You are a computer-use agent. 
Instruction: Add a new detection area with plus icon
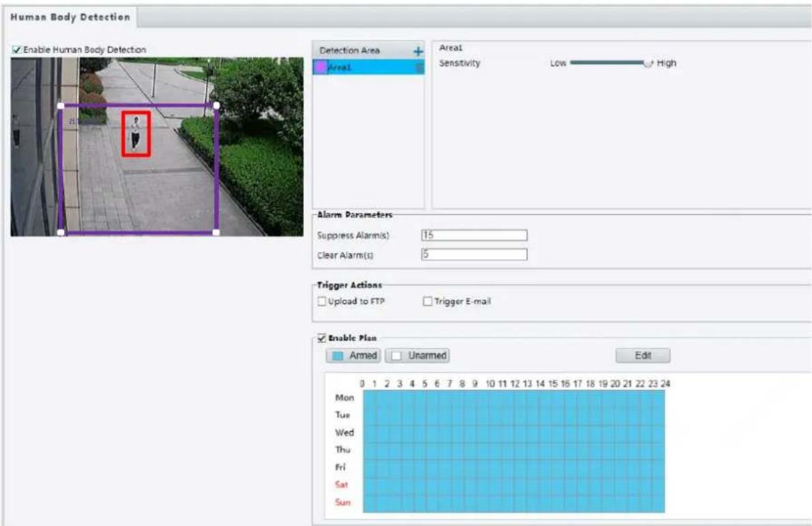(x=418, y=51)
